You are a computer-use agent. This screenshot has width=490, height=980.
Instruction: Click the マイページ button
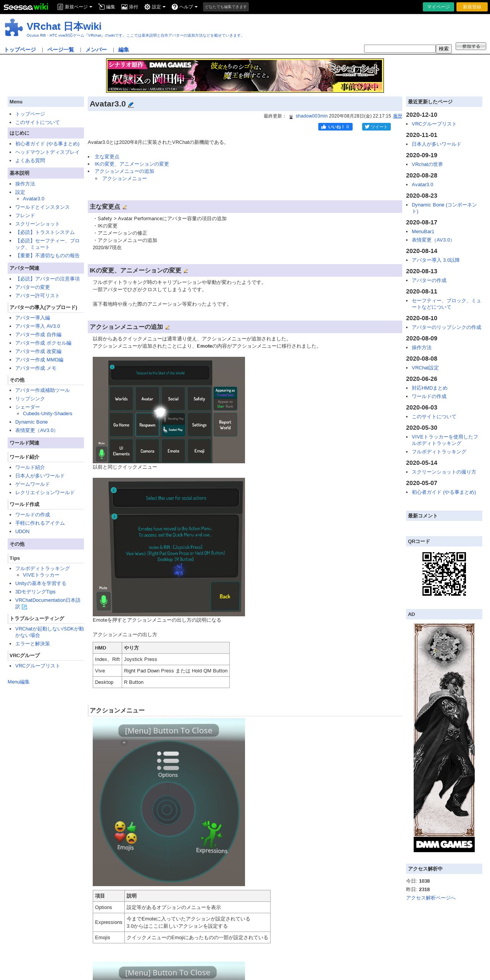coord(438,7)
